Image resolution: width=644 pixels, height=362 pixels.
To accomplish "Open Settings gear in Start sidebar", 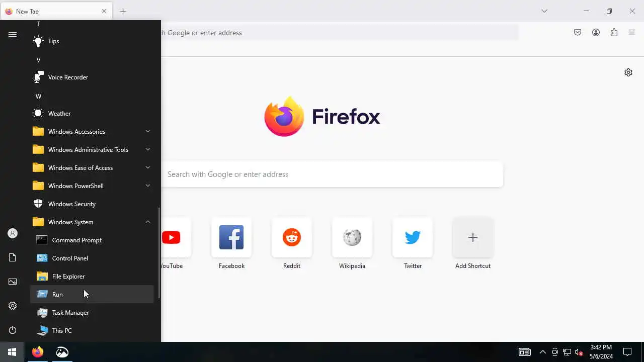I will pyautogui.click(x=13, y=306).
